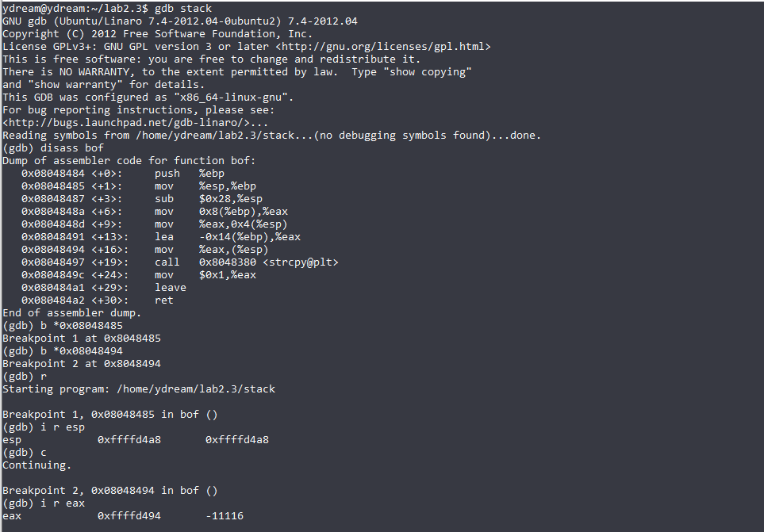Click the eax hex value 0xffffd494

pyautogui.click(x=129, y=515)
